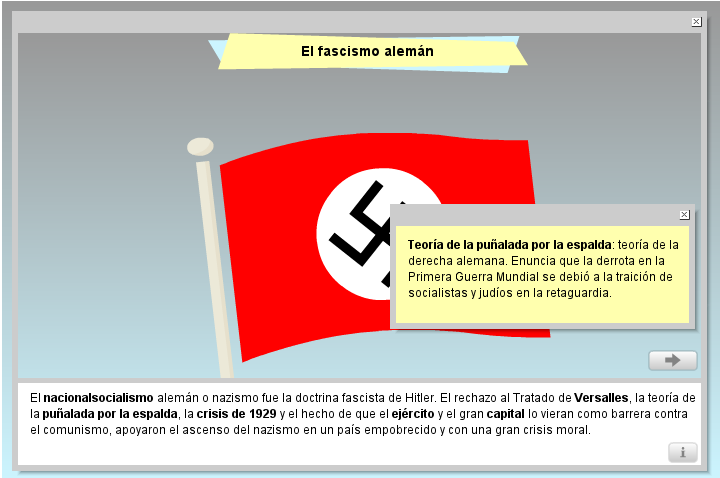Click the bold heading inside the yellow popup
The image size is (720, 478).
pyautogui.click(x=508, y=244)
